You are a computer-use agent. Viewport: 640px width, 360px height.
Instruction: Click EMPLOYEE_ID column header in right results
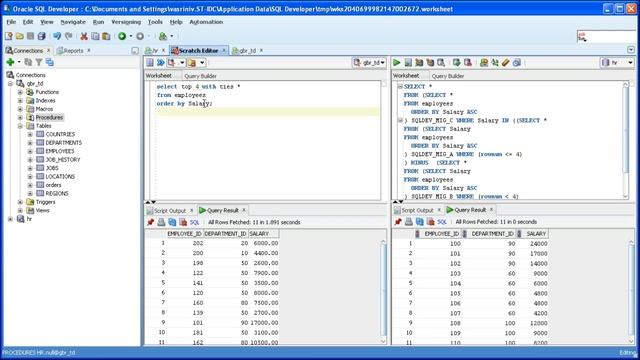point(441,233)
